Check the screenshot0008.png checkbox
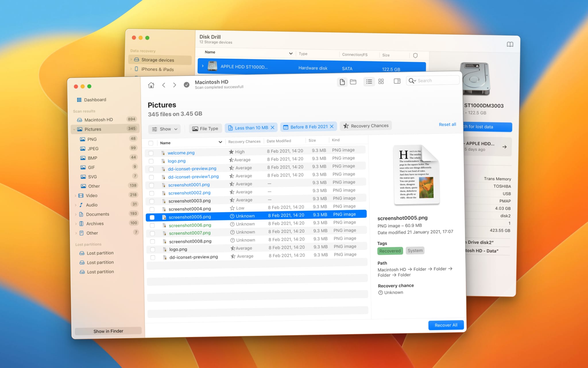Screen dimensions: 588x368 pyautogui.click(x=152, y=242)
